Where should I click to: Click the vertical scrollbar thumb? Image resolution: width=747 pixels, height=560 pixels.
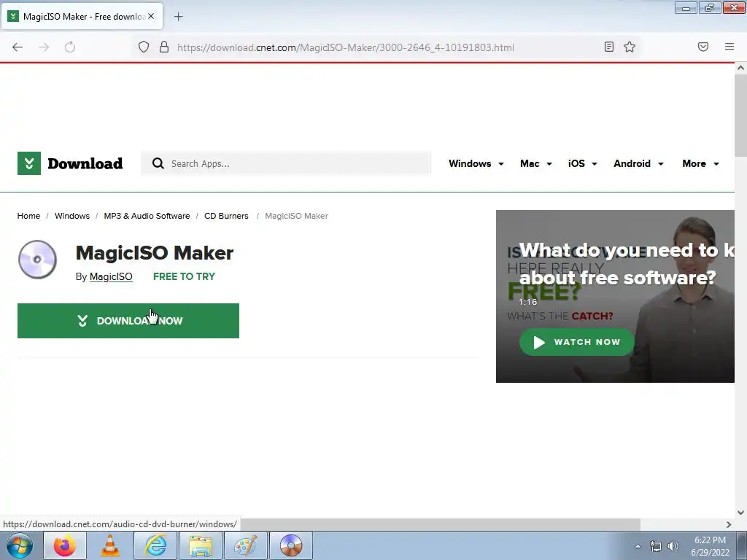[740, 115]
